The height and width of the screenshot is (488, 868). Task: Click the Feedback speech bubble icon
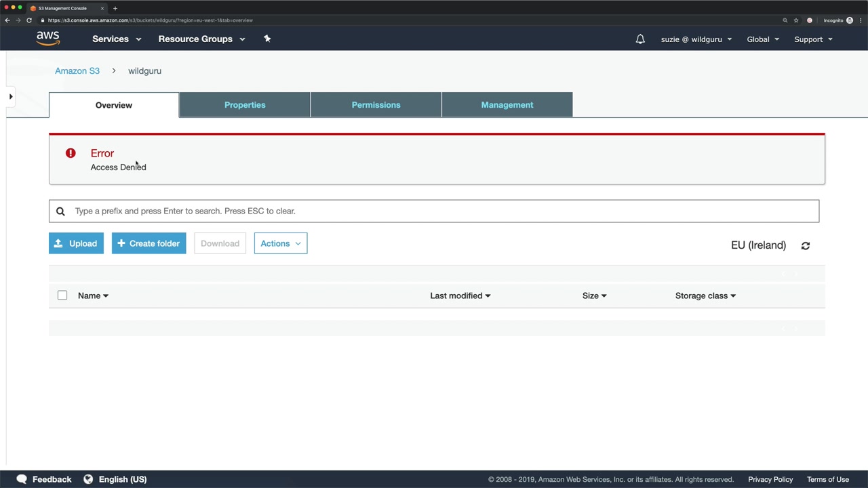(22, 479)
